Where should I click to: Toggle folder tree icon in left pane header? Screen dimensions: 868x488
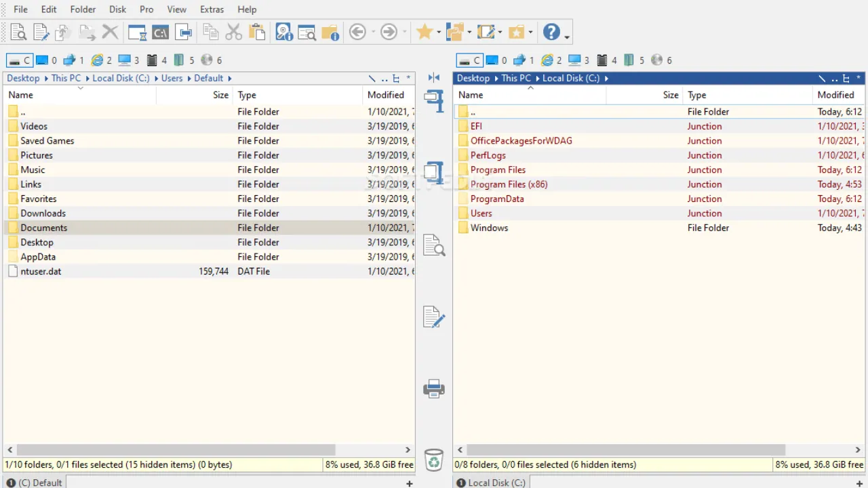397,79
